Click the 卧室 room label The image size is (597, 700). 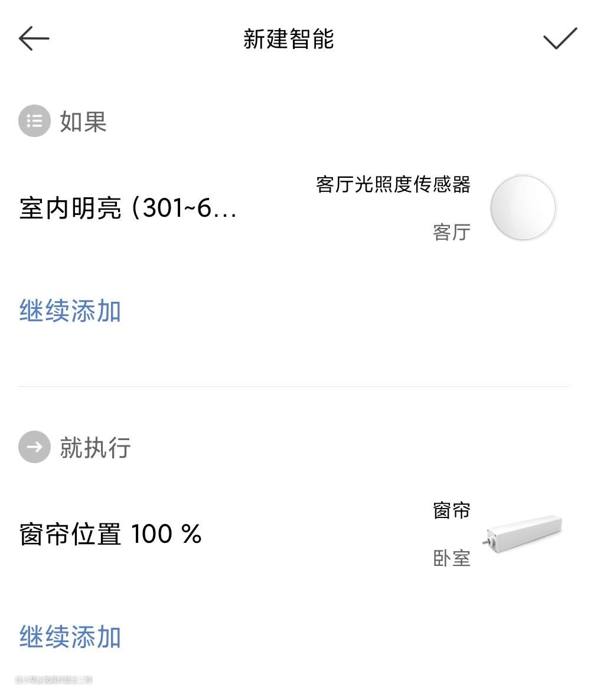click(451, 558)
